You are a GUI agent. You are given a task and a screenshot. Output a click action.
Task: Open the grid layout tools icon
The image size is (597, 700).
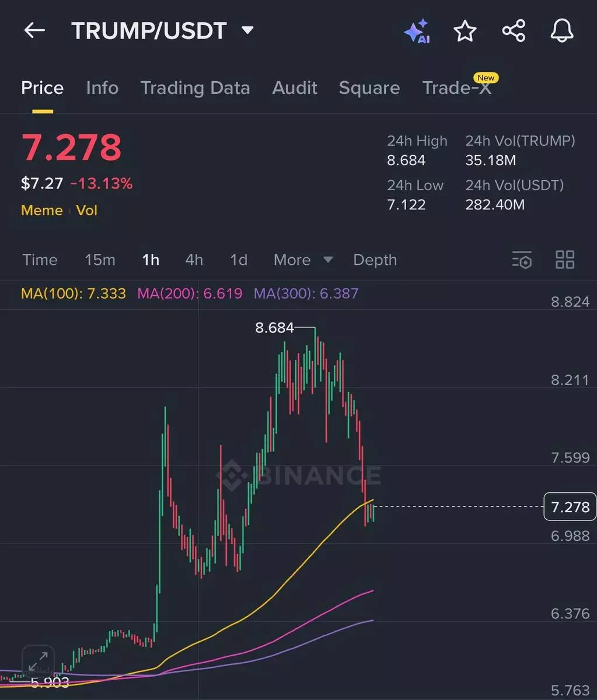click(x=565, y=260)
